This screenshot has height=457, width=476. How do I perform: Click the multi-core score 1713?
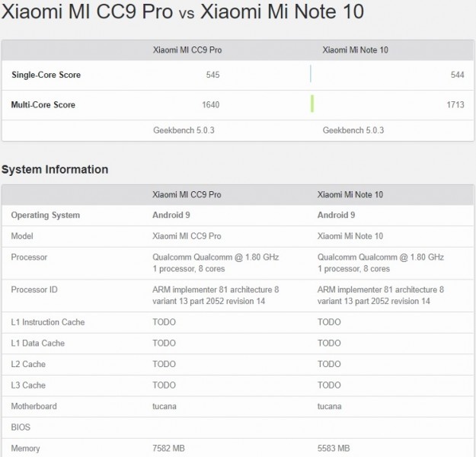point(455,105)
